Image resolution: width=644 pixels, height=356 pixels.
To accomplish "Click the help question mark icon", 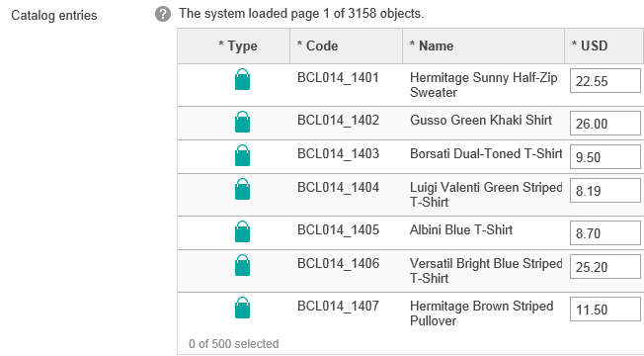I will (x=163, y=15).
